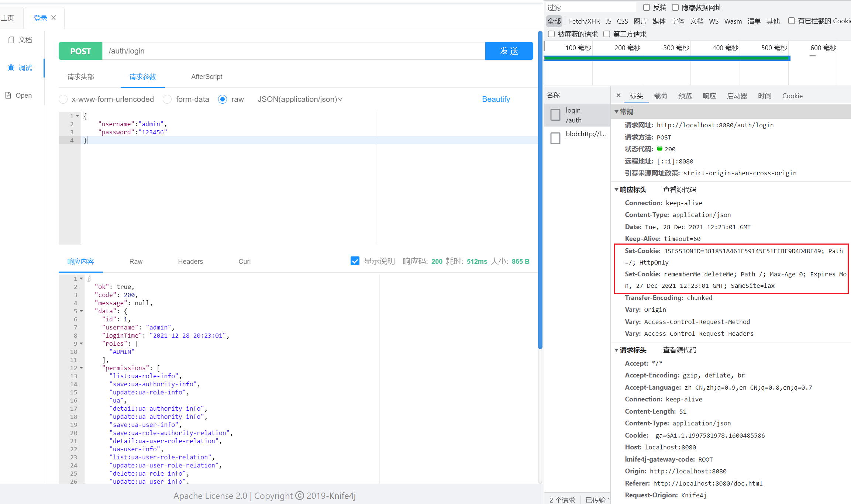Open the devtools Cookie tab
This screenshot has height=504, width=851.
(x=792, y=96)
